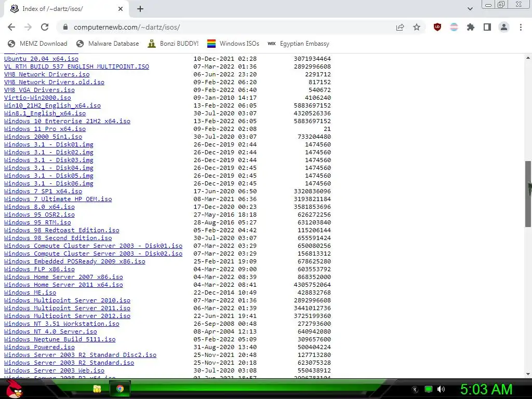Download Windows_ME.iso
This screenshot has width=532, height=399.
[x=30, y=293]
